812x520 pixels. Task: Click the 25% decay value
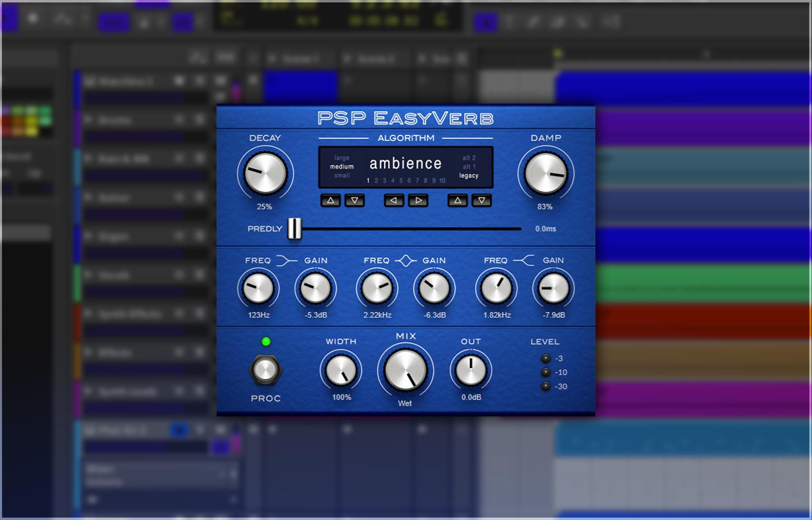(x=264, y=207)
